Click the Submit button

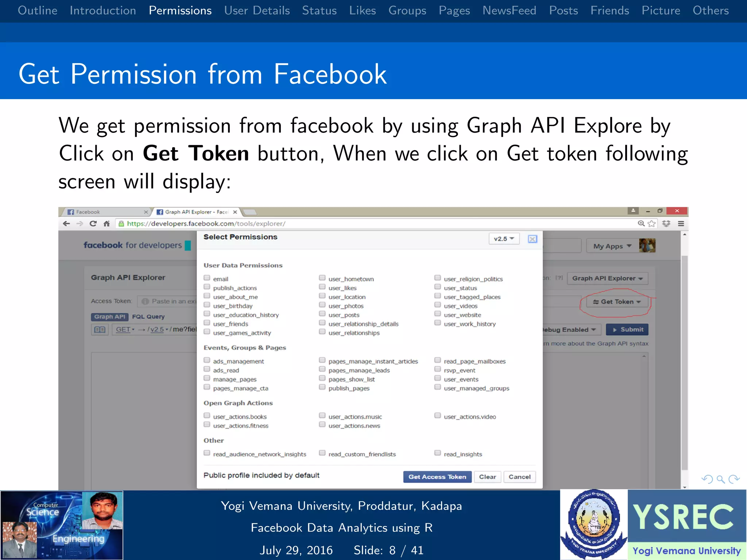[x=627, y=330]
